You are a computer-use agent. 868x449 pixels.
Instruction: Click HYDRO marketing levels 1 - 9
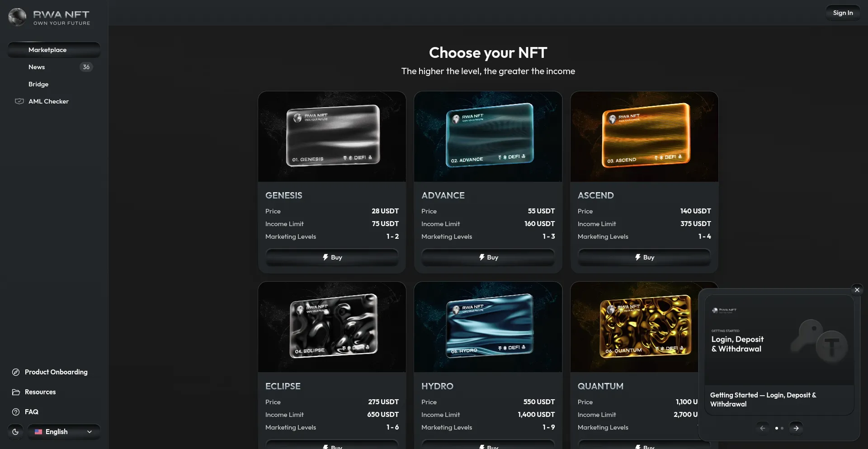(x=549, y=427)
